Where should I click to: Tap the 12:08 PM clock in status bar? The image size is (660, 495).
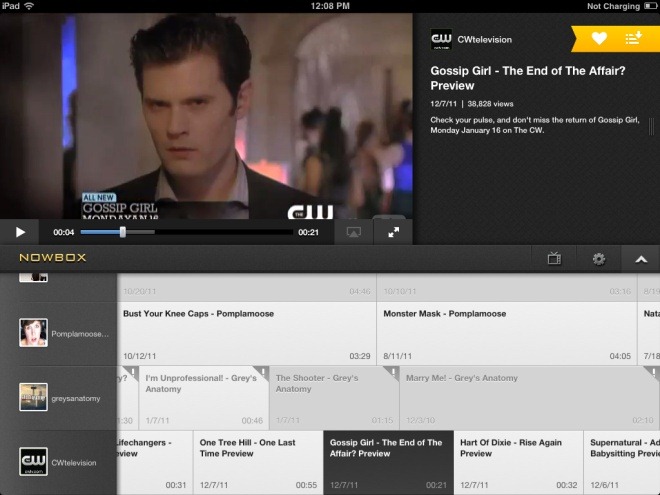(330, 6)
